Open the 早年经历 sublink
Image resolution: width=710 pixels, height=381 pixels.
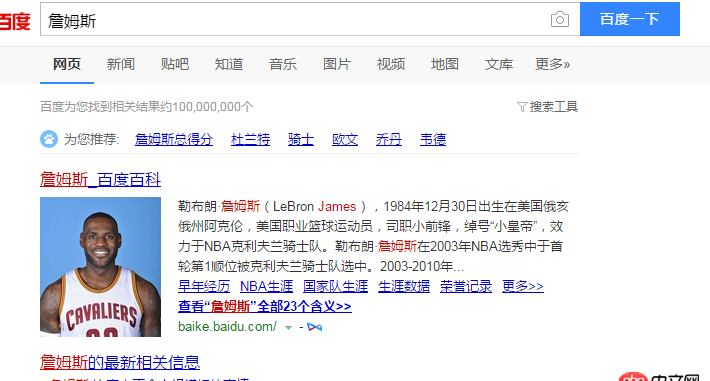pyautogui.click(x=204, y=286)
